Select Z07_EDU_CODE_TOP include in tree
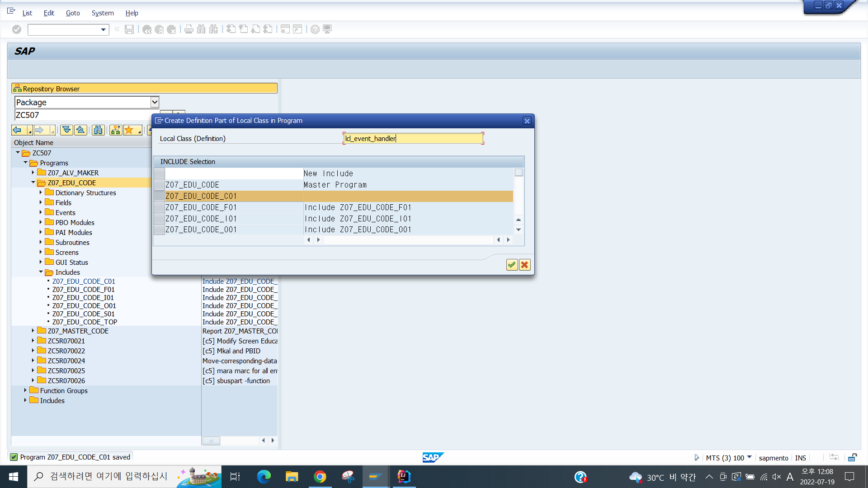868x488 pixels. pyautogui.click(x=85, y=322)
